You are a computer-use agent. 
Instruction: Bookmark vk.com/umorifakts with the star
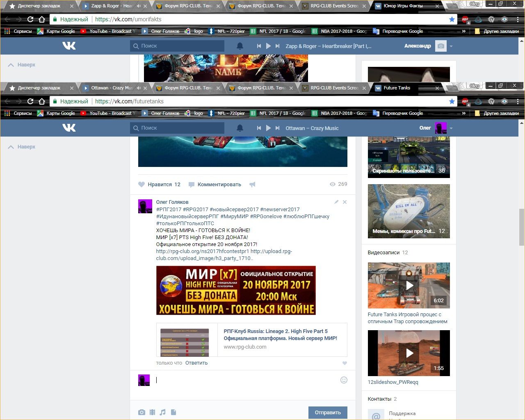point(452,19)
